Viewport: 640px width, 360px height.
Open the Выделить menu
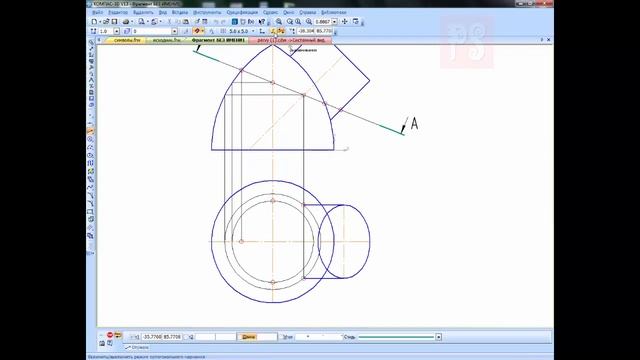[143, 13]
